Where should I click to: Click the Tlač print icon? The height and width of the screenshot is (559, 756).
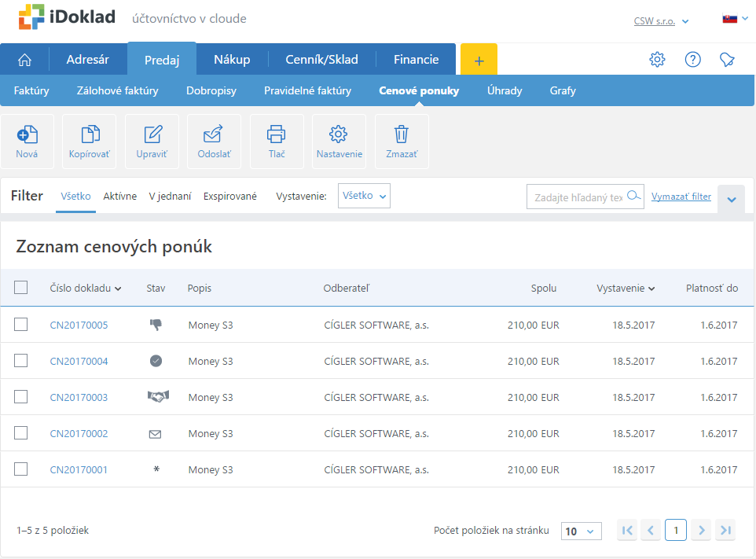point(277,134)
